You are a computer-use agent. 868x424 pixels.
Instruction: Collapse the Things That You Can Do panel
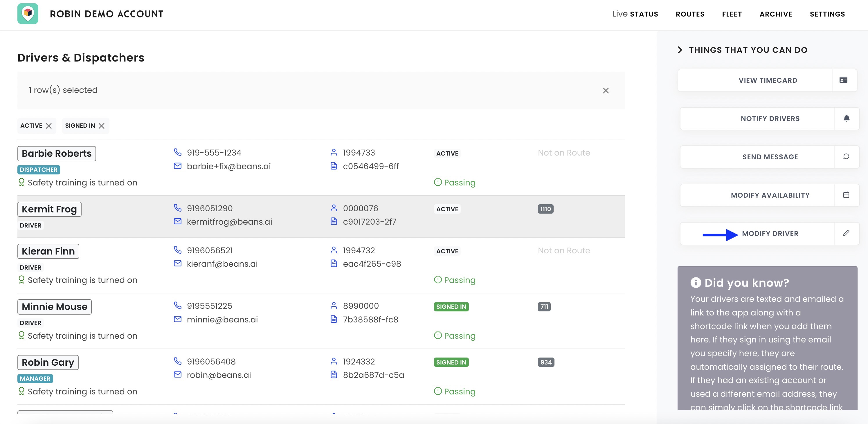[x=680, y=50]
